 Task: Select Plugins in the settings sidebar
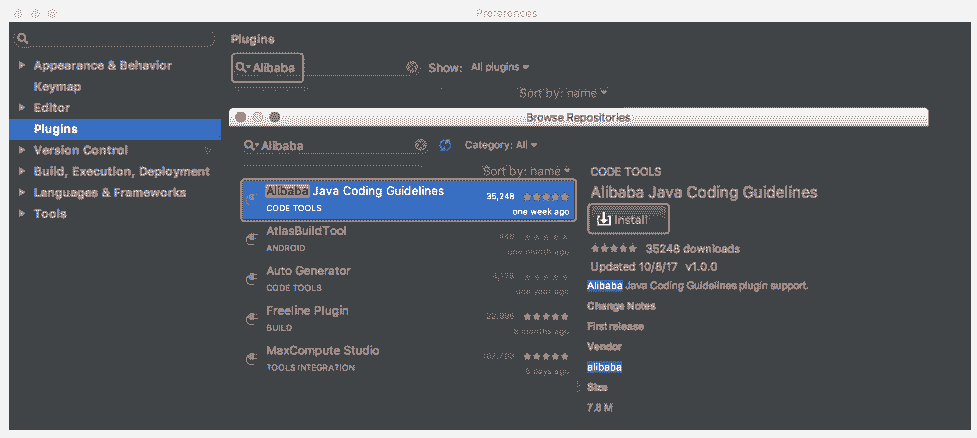pos(56,129)
